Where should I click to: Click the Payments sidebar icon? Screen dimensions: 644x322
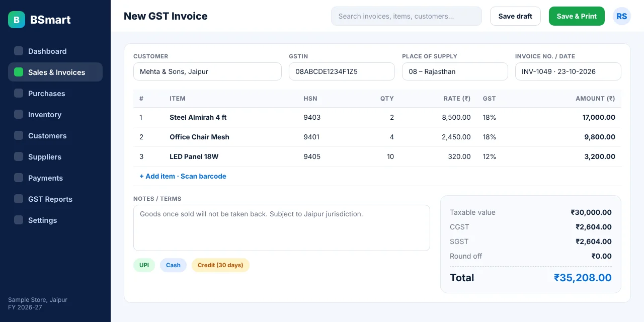click(x=19, y=178)
